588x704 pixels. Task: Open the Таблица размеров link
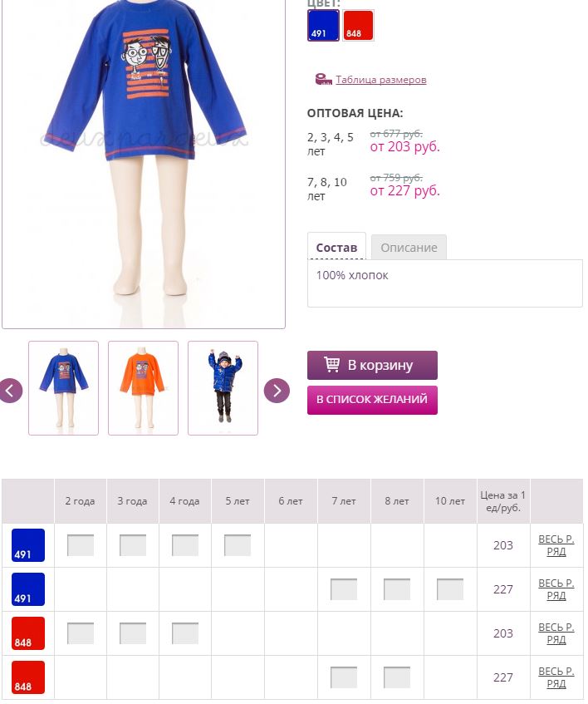coord(380,80)
